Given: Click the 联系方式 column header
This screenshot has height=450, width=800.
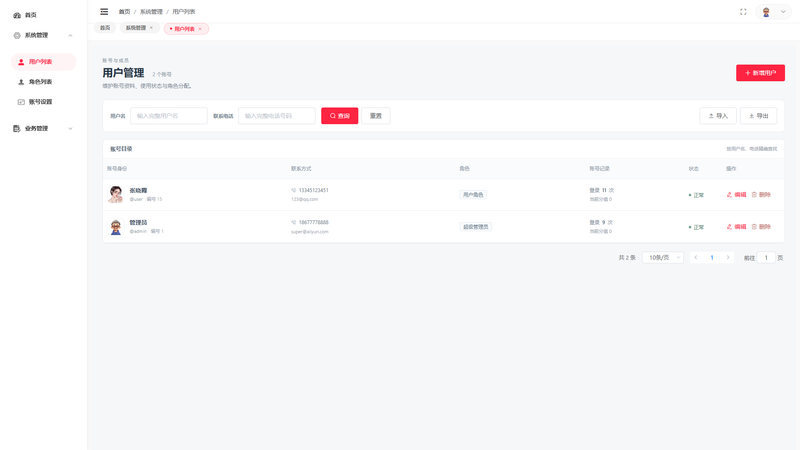Looking at the screenshot, I should coord(301,169).
